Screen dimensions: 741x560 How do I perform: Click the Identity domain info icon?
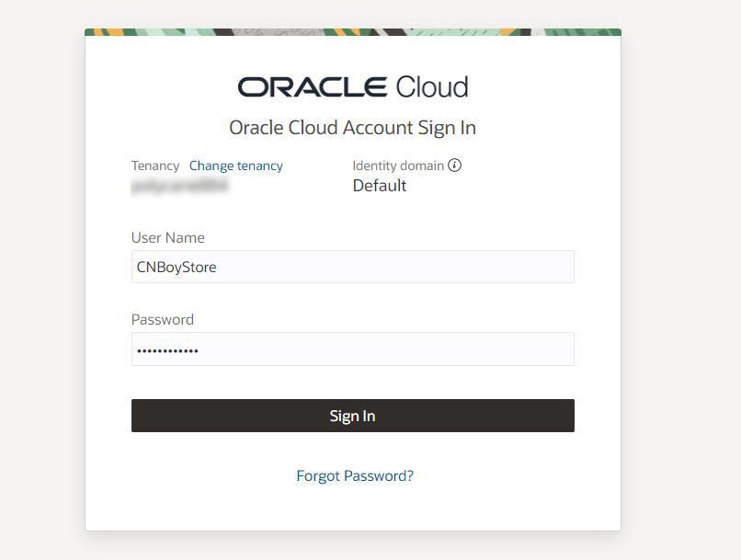pos(454,166)
